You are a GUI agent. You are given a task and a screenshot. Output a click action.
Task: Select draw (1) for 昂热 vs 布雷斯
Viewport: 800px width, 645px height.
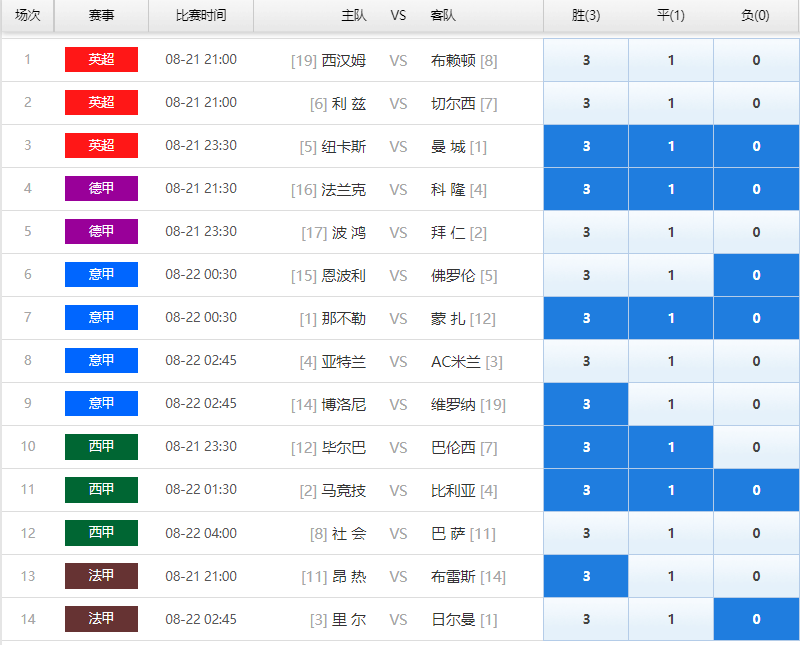[x=671, y=576]
